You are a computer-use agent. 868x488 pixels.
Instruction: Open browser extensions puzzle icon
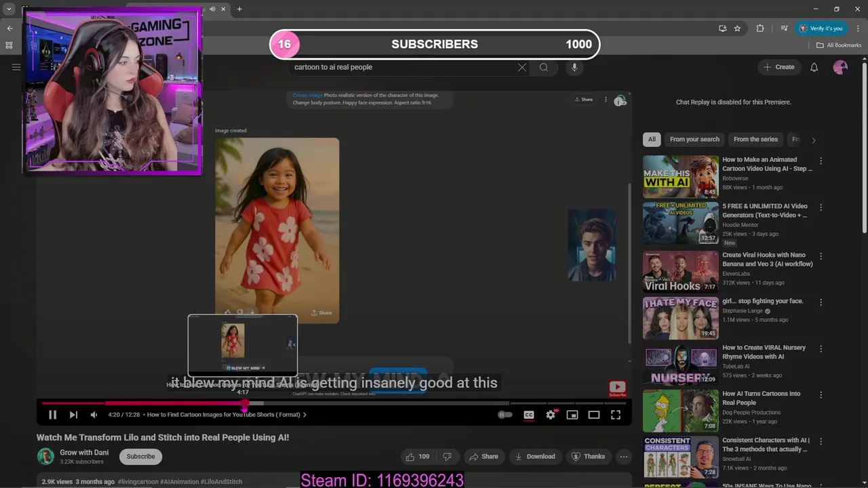pos(760,28)
